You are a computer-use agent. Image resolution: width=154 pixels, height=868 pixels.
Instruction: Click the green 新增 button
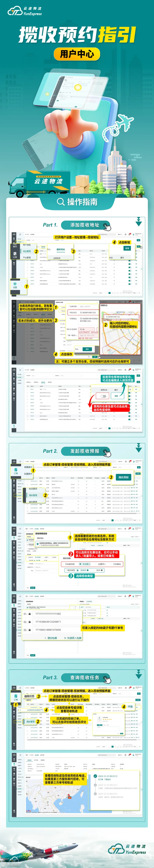coord(127,248)
